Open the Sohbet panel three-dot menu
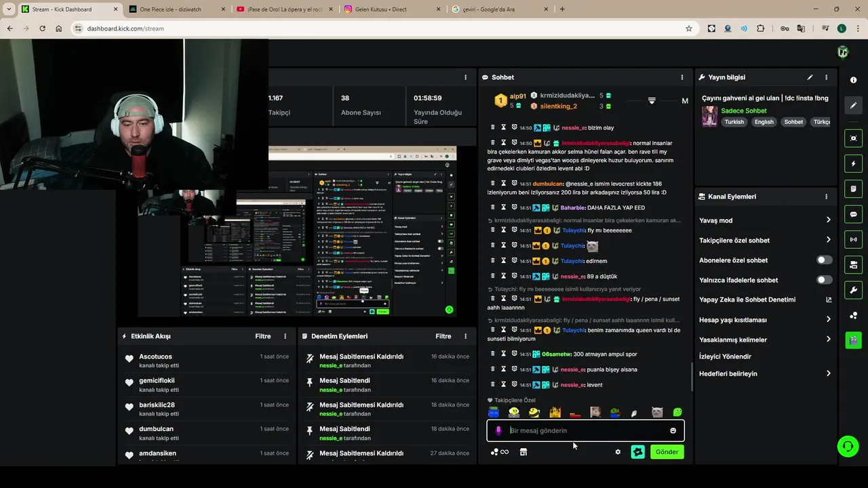Viewport: 868px width, 488px height. [682, 77]
